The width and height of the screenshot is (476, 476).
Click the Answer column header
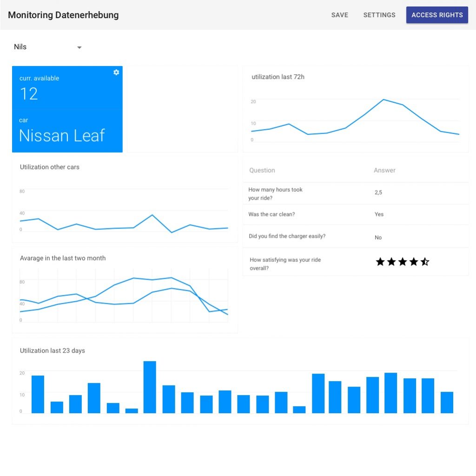point(384,170)
